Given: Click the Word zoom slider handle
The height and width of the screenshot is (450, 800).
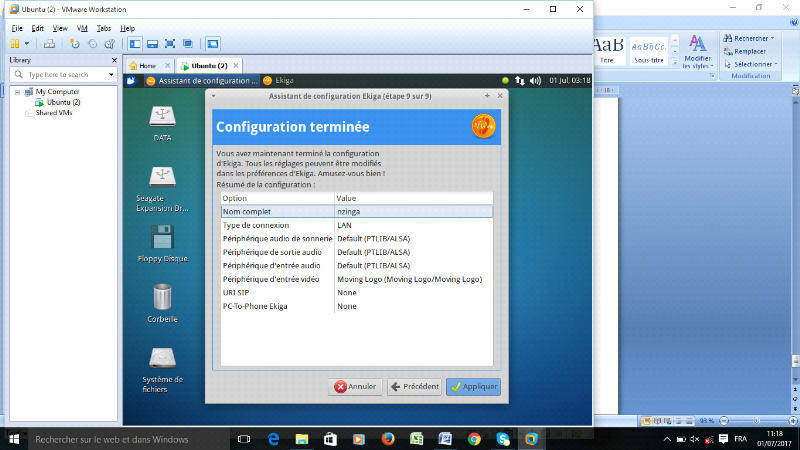Looking at the screenshot, I should pyautogui.click(x=757, y=421).
